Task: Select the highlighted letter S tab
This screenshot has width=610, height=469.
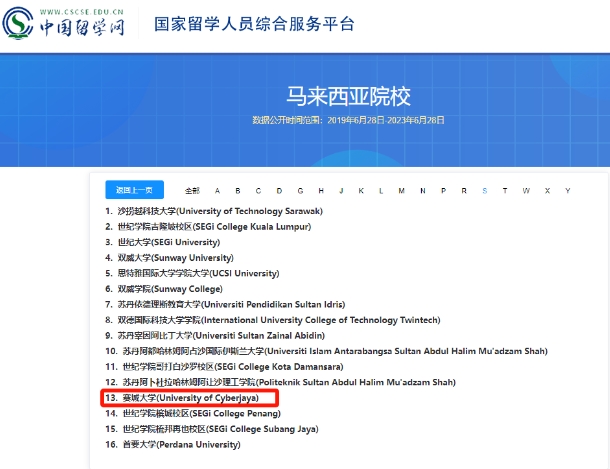Action: [484, 191]
